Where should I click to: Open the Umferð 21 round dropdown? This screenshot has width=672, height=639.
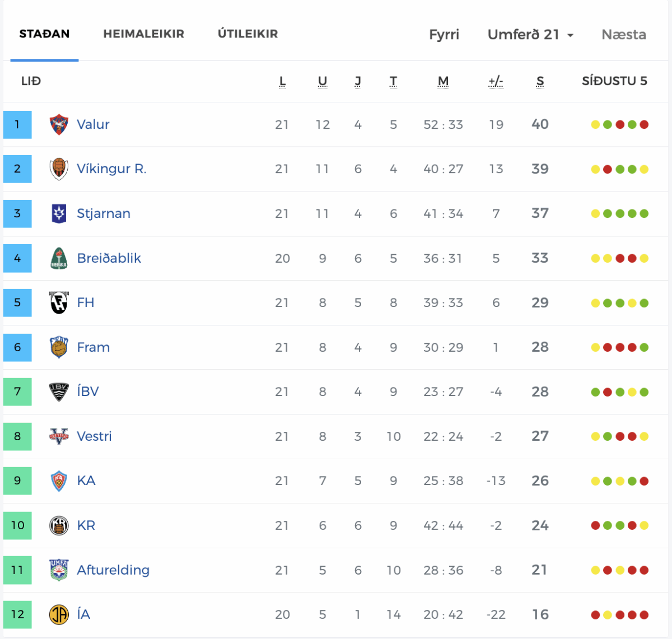530,35
